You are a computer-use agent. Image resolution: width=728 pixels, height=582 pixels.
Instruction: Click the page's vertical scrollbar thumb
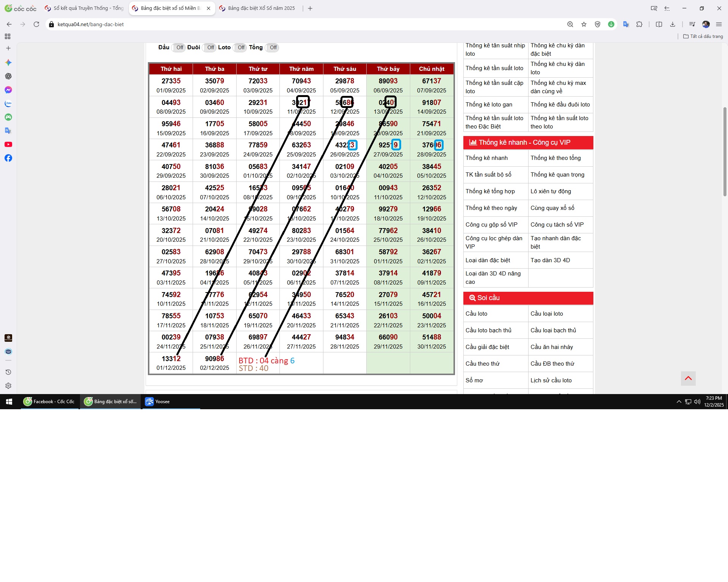[725, 152]
